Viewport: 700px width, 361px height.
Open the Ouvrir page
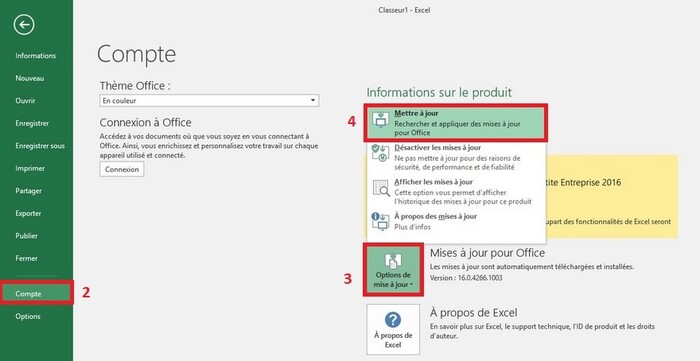pos(25,101)
